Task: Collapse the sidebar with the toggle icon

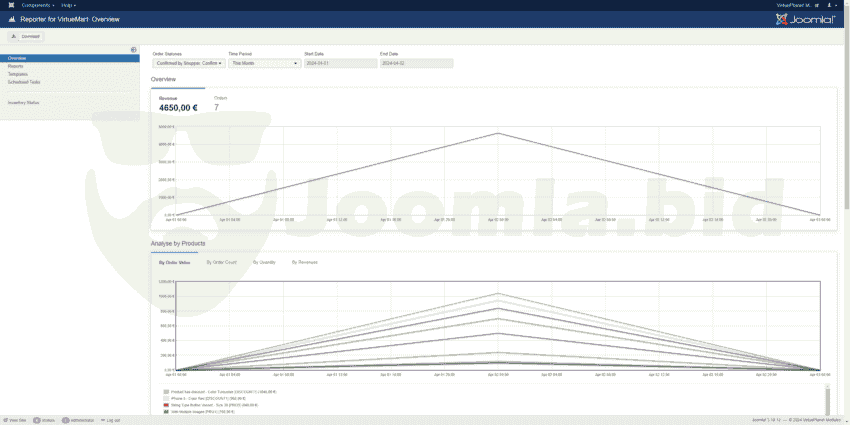Action: tap(134, 49)
